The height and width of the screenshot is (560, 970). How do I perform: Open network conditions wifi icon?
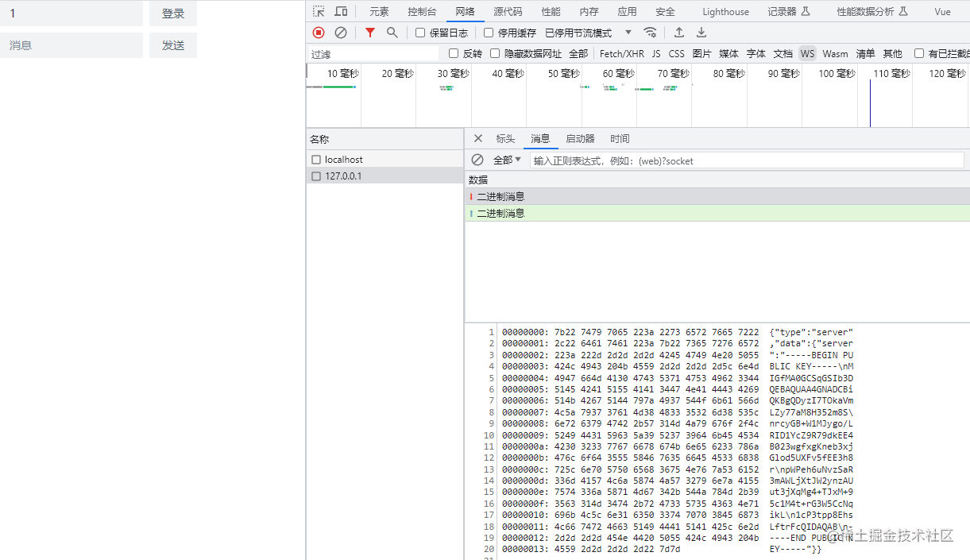click(650, 33)
